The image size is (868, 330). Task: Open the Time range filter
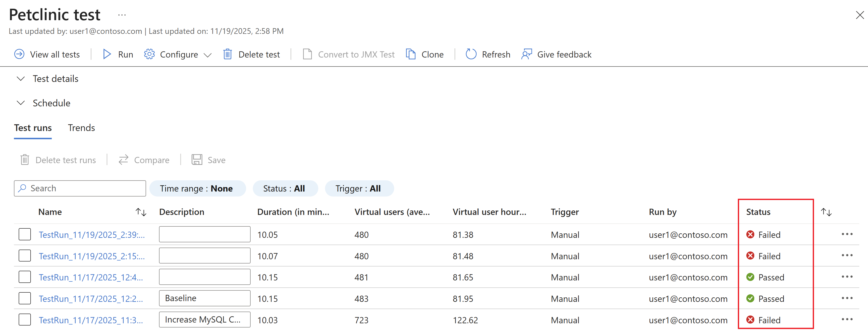(197, 189)
